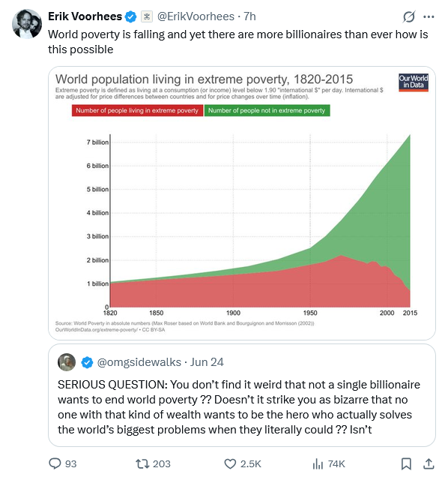Click the reply icon with 93 replies

[x=55, y=463]
